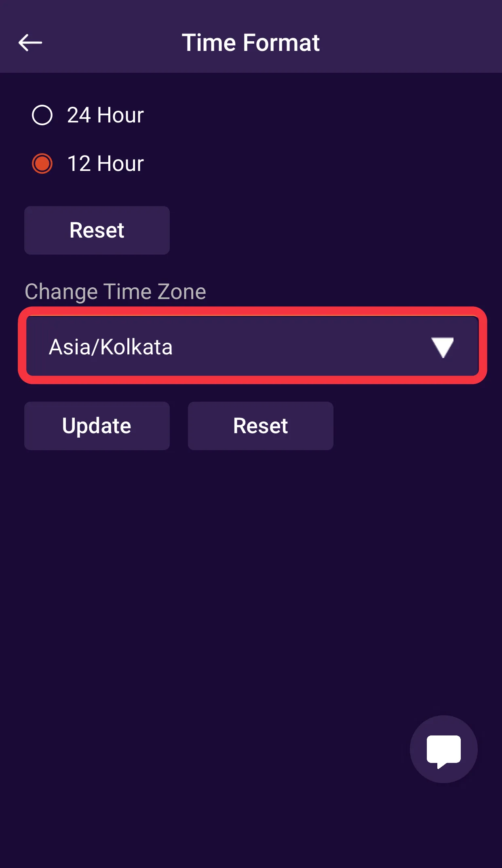Click the white triangle arrow in time zone box
The width and height of the screenshot is (502, 868).
click(x=442, y=347)
